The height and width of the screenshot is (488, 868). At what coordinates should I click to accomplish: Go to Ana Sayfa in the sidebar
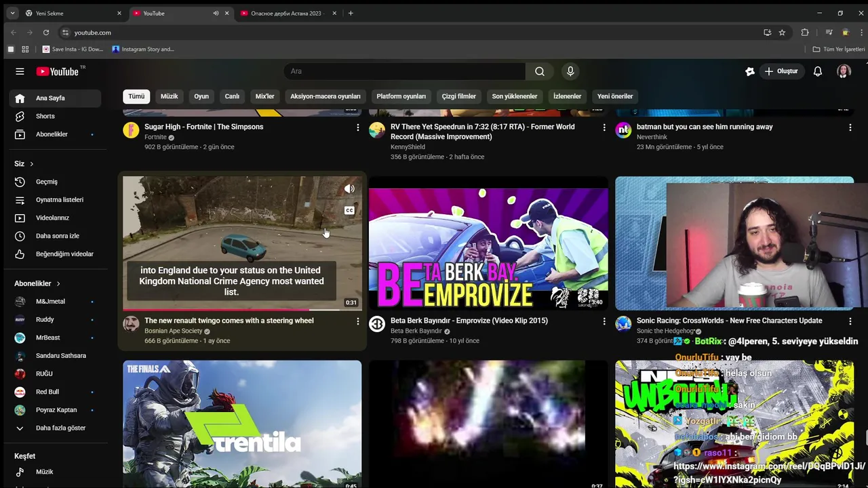click(55, 98)
